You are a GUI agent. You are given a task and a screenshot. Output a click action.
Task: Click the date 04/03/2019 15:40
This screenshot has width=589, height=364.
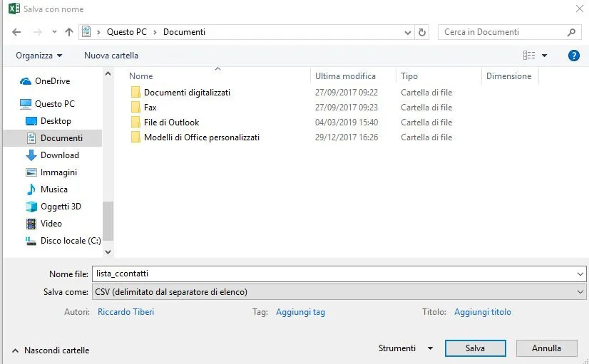click(x=347, y=123)
